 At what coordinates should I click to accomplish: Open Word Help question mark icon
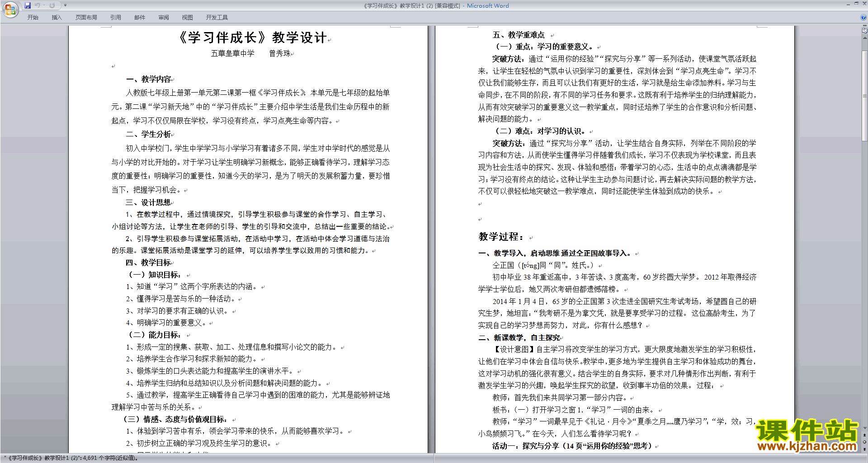click(863, 18)
